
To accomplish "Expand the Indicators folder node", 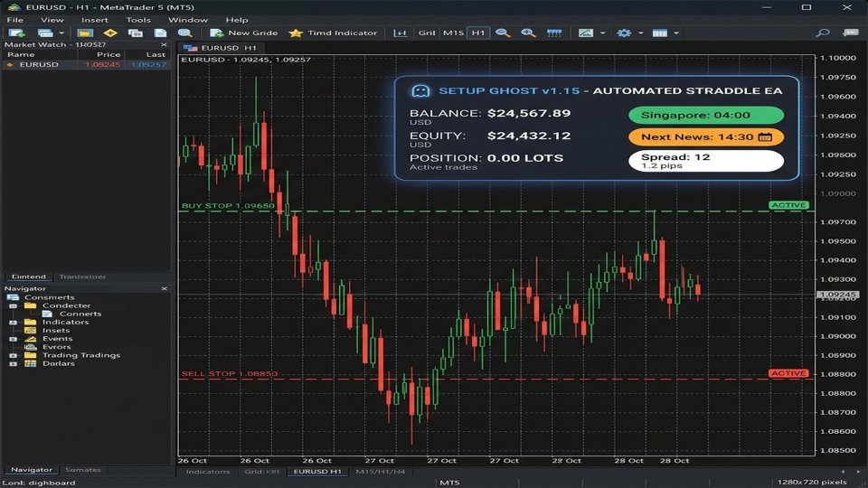I will (x=14, y=322).
